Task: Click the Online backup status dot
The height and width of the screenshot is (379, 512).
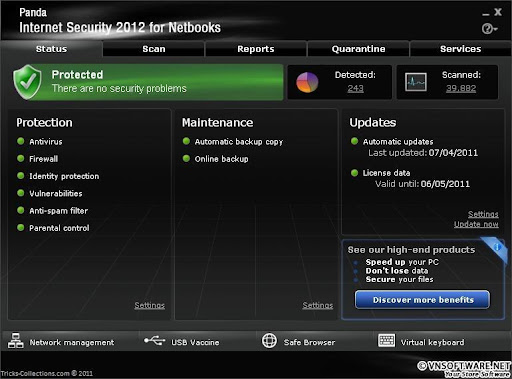Action: (186, 158)
